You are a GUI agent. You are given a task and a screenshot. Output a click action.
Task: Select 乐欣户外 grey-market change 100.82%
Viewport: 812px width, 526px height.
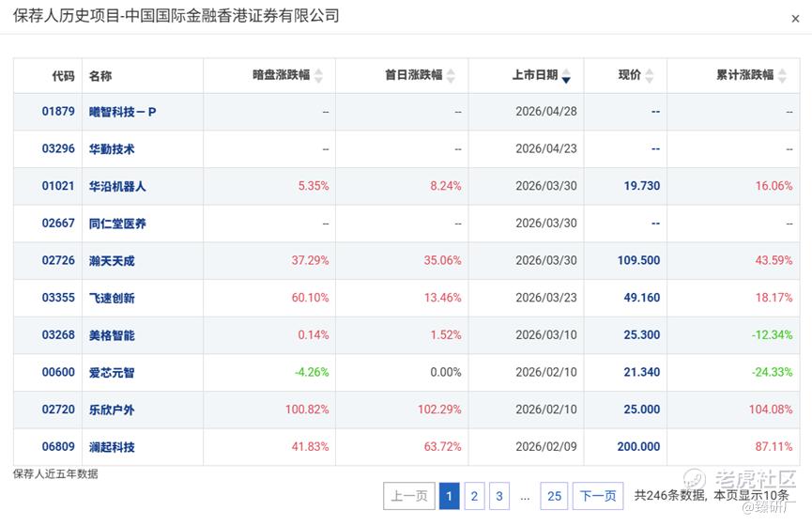pos(307,410)
